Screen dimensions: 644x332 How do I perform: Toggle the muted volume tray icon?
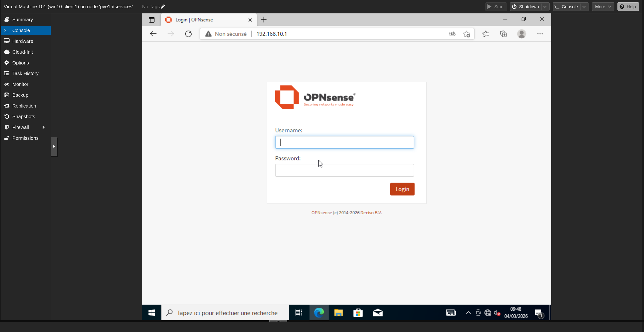point(497,313)
